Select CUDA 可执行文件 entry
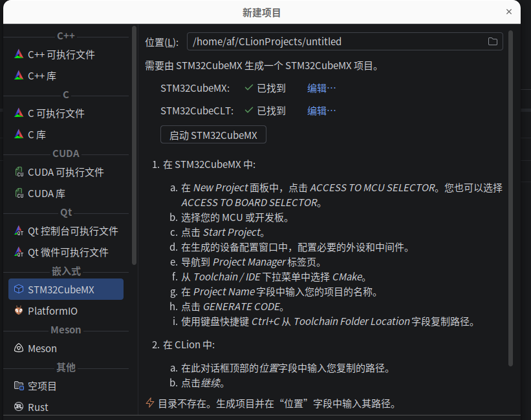 click(x=66, y=172)
